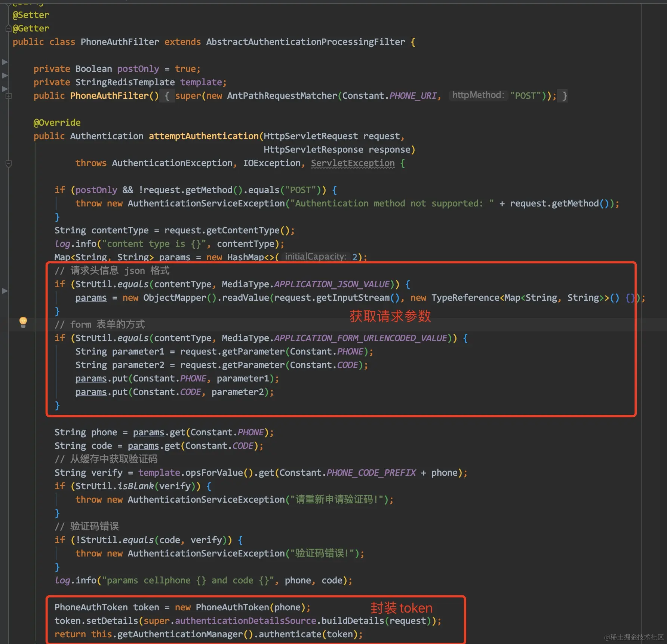Click the "验证码错误!" exception string

pyautogui.click(x=322, y=553)
